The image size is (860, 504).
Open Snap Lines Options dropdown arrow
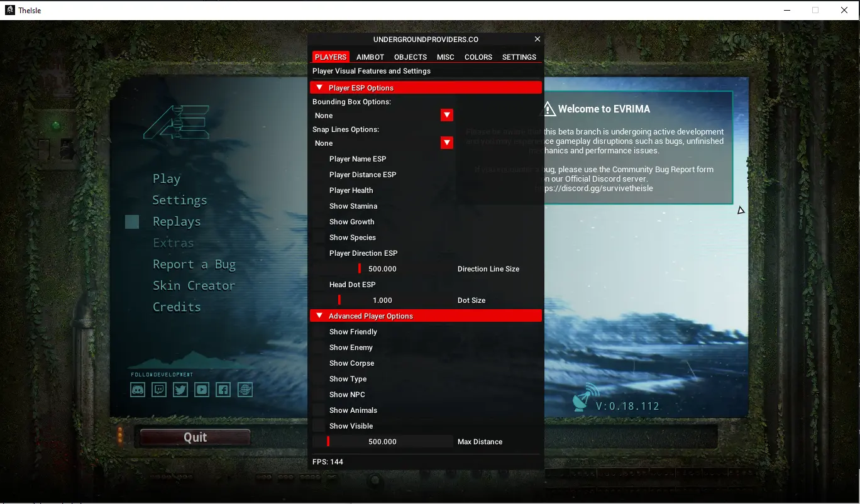447,143
